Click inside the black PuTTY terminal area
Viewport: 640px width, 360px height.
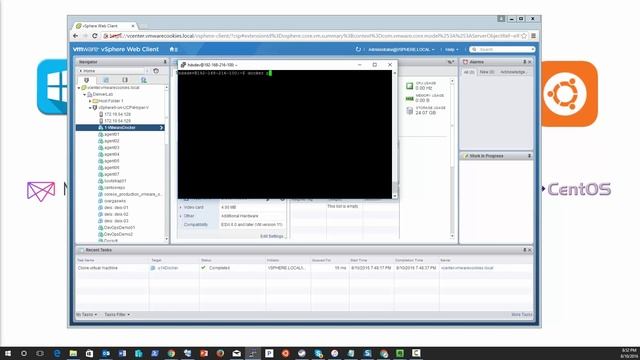(x=284, y=134)
